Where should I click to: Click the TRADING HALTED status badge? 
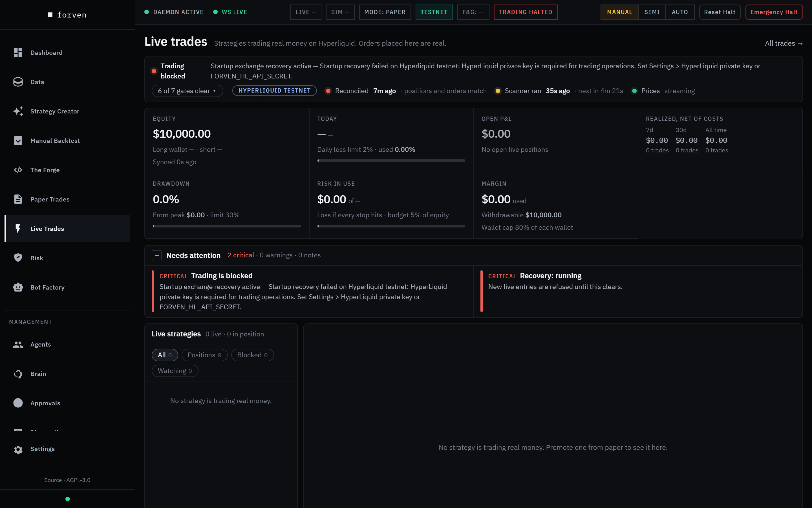[526, 12]
